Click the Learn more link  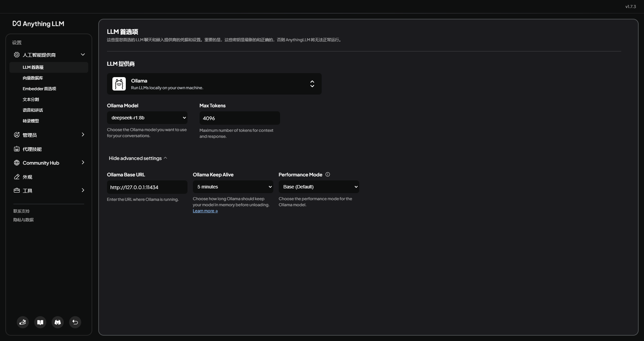(205, 211)
